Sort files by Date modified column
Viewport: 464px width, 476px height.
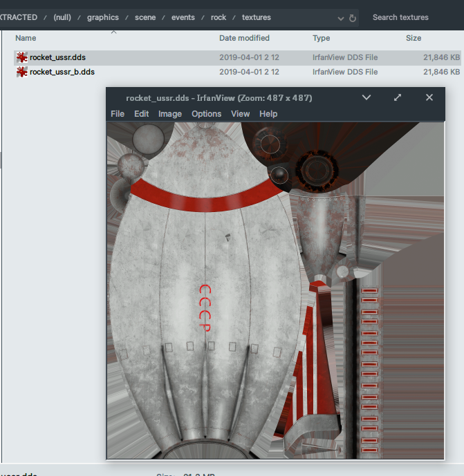point(244,38)
